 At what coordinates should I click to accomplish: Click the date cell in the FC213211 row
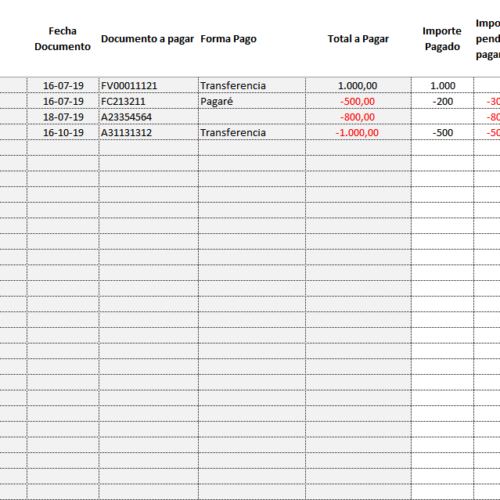[x=63, y=101]
